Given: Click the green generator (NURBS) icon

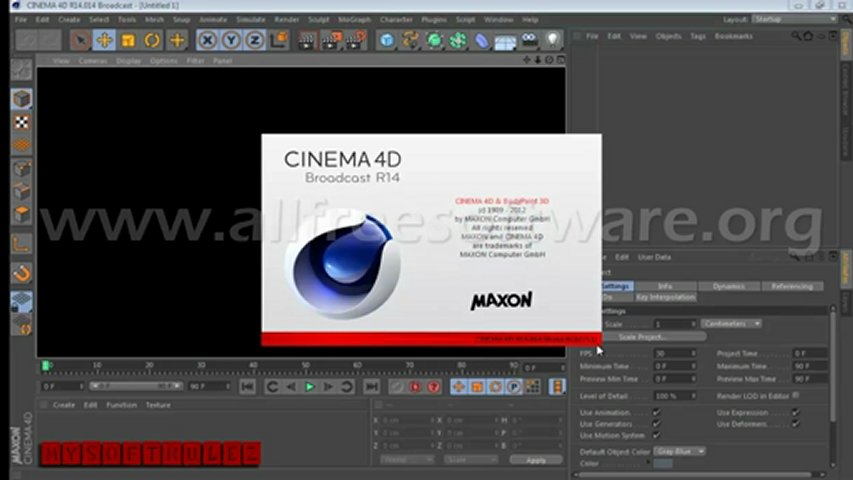Looking at the screenshot, I should click(x=434, y=40).
